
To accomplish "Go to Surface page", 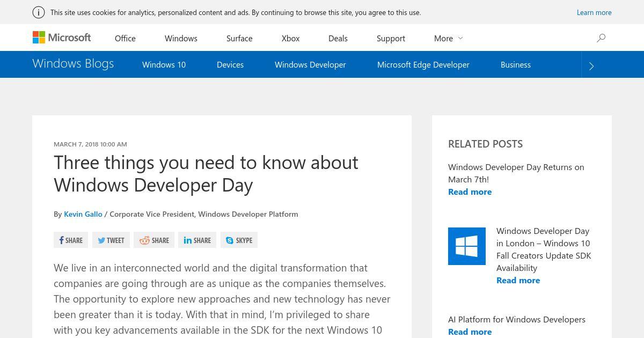I will tap(239, 38).
